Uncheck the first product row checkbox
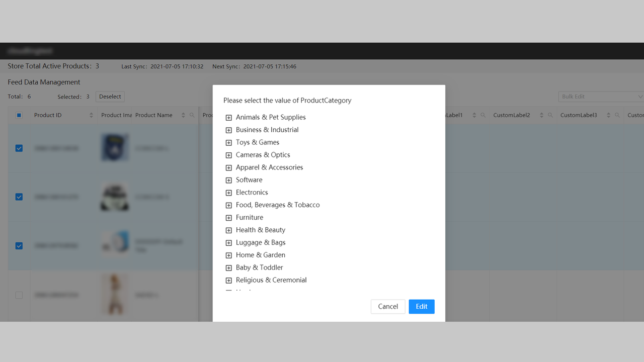 19,148
